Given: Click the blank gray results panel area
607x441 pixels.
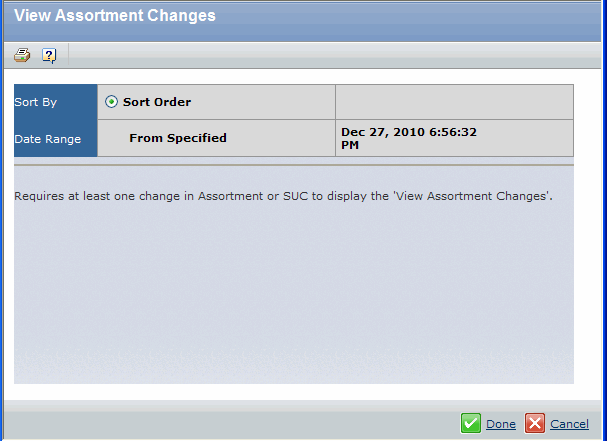Looking at the screenshot, I should 294,294.
